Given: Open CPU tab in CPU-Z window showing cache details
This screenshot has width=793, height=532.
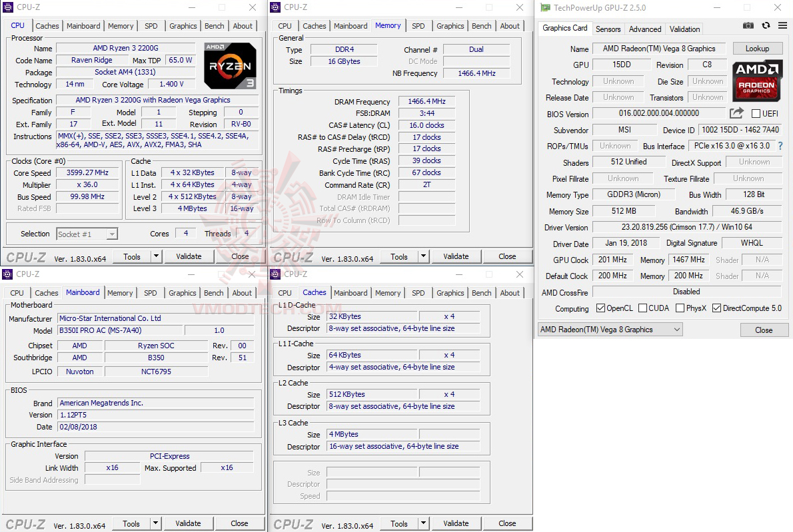Looking at the screenshot, I should (285, 292).
